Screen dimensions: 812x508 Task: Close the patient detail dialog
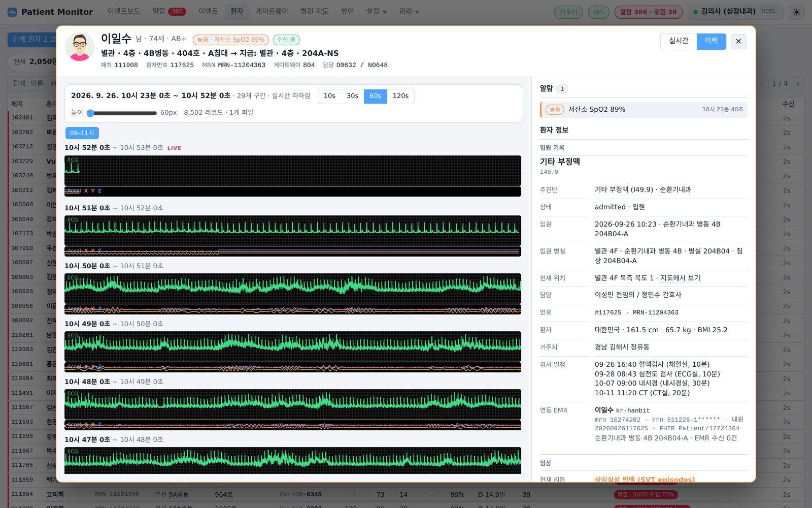pyautogui.click(x=738, y=42)
